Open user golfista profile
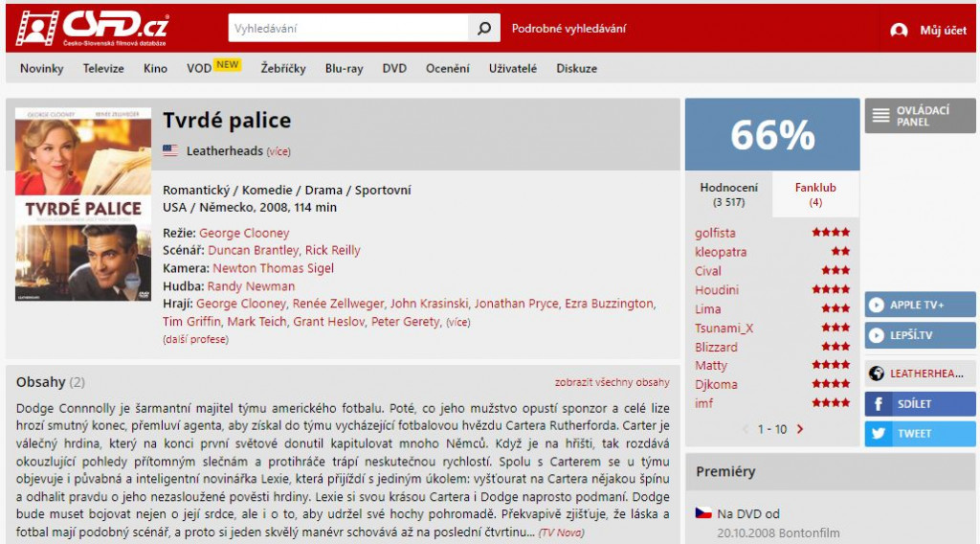Image resolution: width=980 pixels, height=544 pixels. pyautogui.click(x=715, y=233)
